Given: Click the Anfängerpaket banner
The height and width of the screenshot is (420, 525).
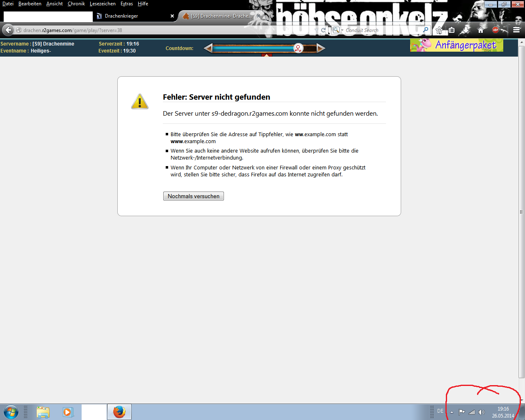Looking at the screenshot, I should tap(457, 45).
